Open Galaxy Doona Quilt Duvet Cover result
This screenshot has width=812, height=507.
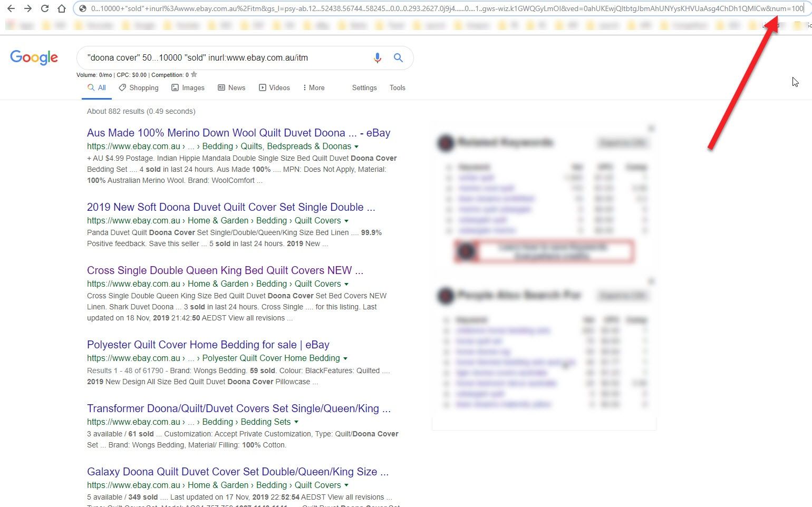[238, 472]
